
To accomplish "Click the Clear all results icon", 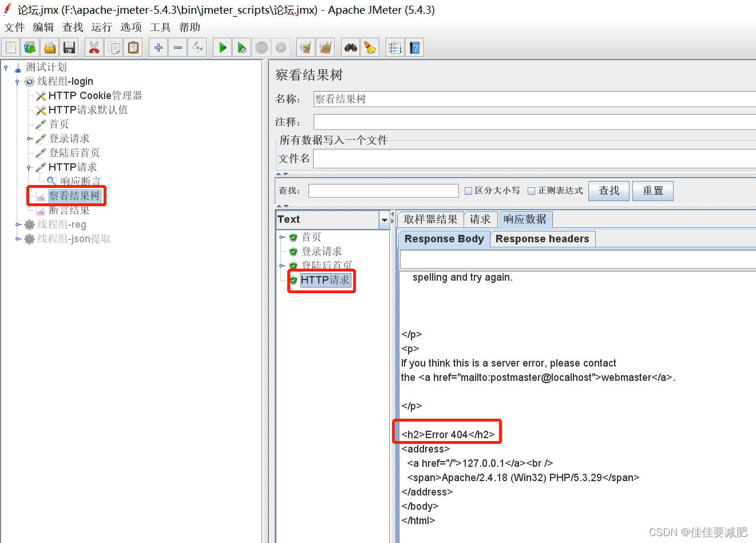I will coord(326,48).
